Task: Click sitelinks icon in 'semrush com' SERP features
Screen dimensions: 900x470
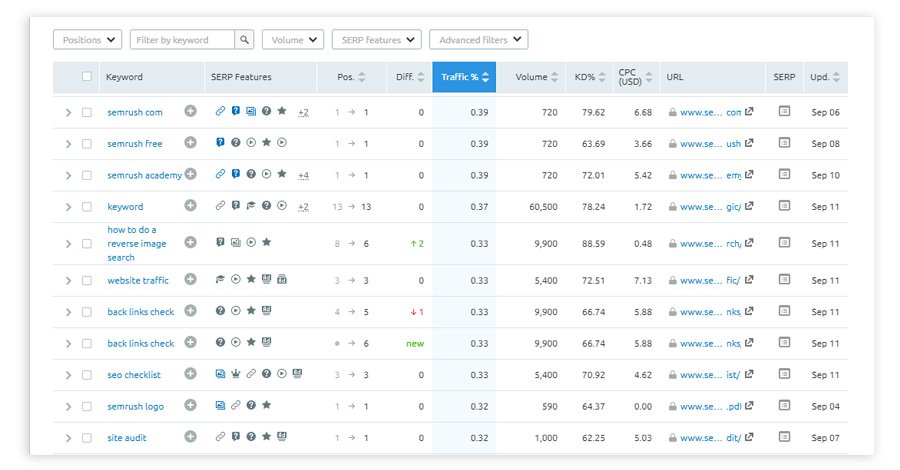Action: 220,111
